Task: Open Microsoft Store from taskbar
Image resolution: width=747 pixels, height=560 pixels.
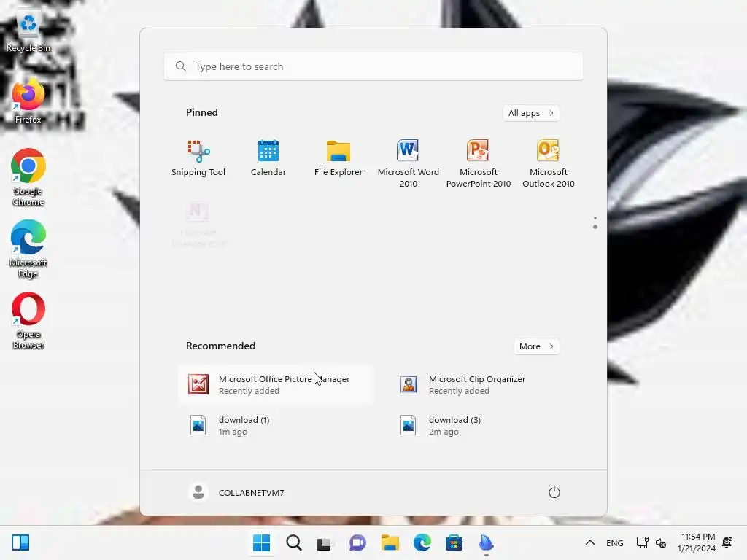Action: [x=454, y=542]
